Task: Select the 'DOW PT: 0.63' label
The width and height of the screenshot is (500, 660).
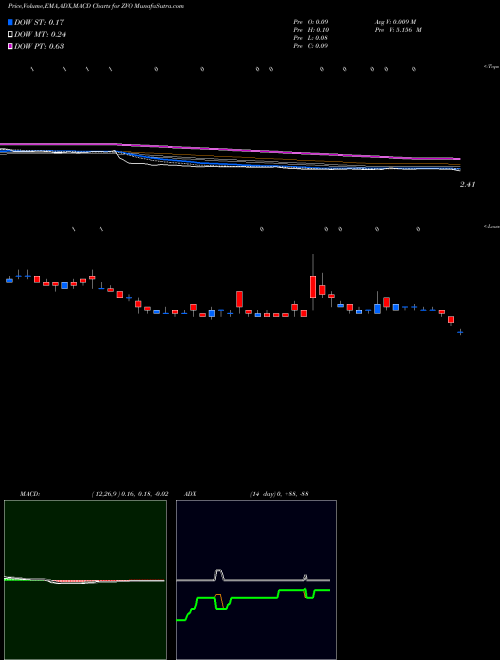Action: click(39, 46)
